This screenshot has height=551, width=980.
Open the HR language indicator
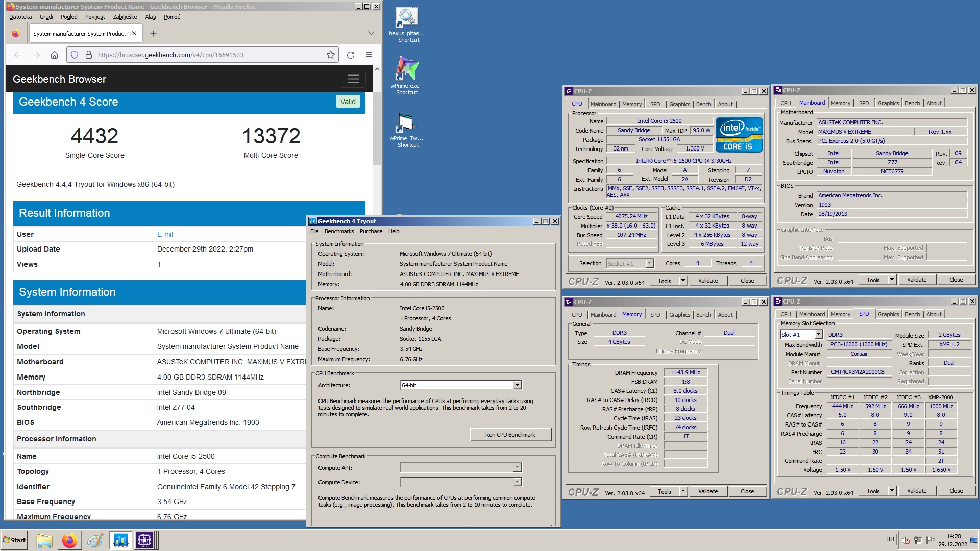click(x=890, y=539)
